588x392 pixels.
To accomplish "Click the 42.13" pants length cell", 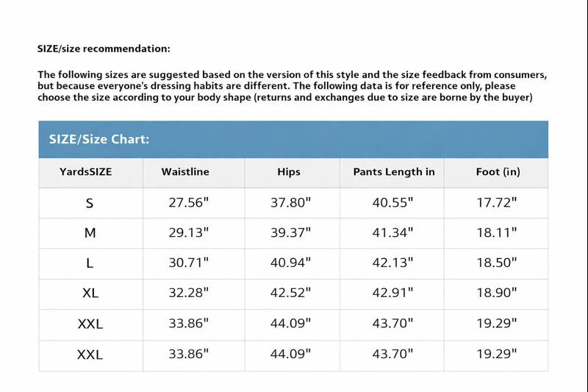I will (x=393, y=263).
